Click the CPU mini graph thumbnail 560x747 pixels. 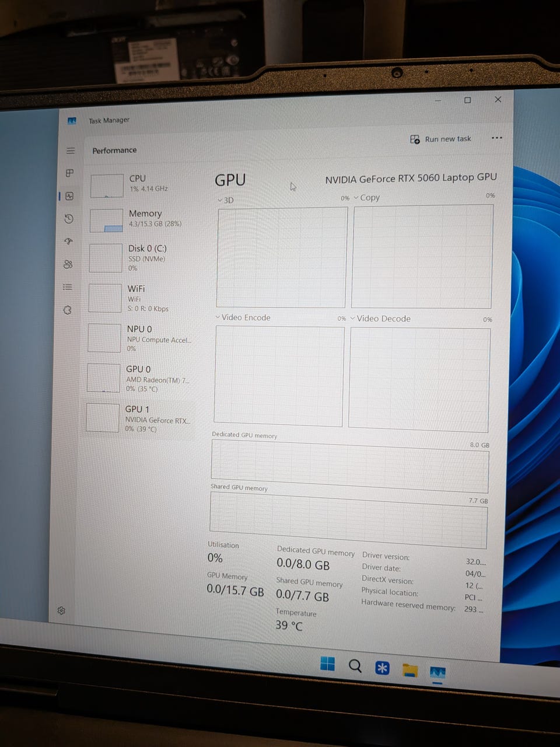107,186
